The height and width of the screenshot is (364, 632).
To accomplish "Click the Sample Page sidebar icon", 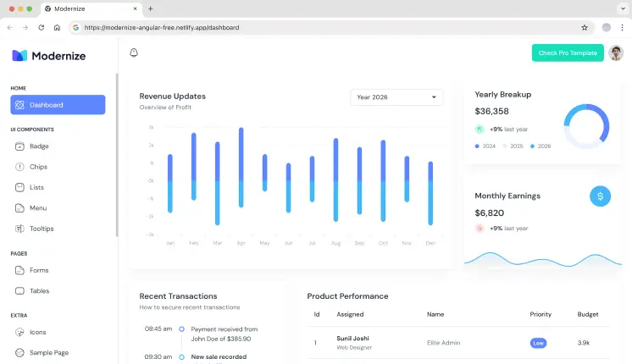I will (19, 353).
